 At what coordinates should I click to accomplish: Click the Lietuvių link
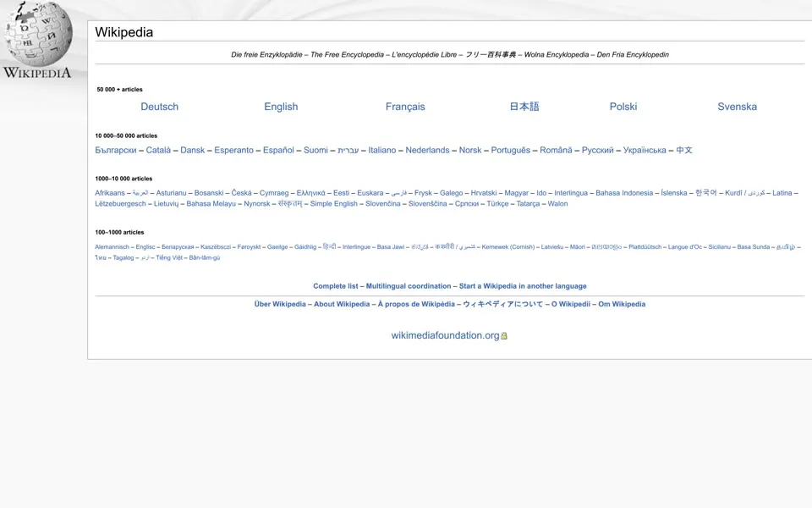click(166, 204)
